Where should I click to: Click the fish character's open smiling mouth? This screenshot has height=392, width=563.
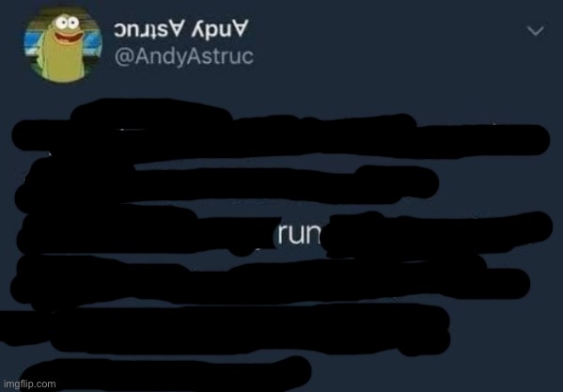69,38
